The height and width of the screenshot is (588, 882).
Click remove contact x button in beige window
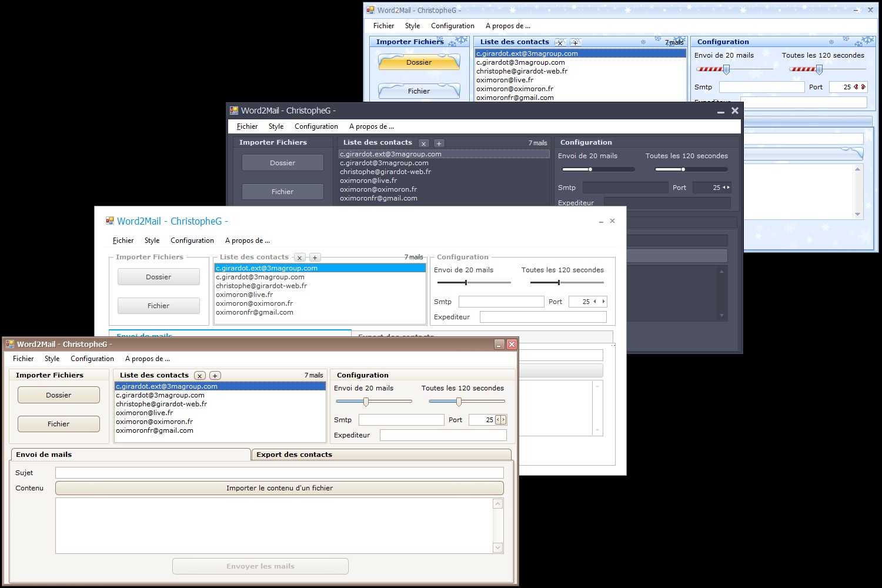[x=200, y=375]
